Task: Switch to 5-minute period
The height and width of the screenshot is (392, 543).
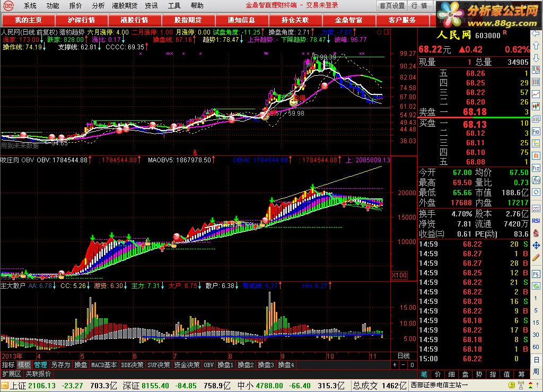Action: click(536, 310)
